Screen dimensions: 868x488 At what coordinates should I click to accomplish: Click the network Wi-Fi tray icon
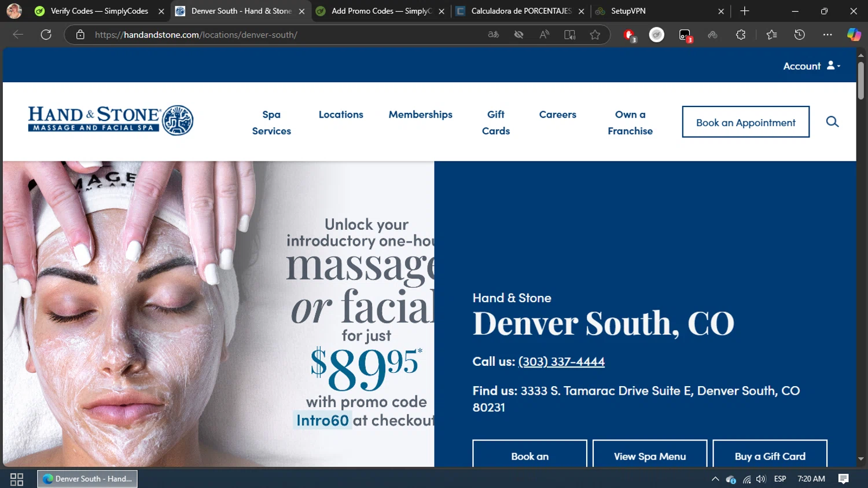tap(747, 479)
